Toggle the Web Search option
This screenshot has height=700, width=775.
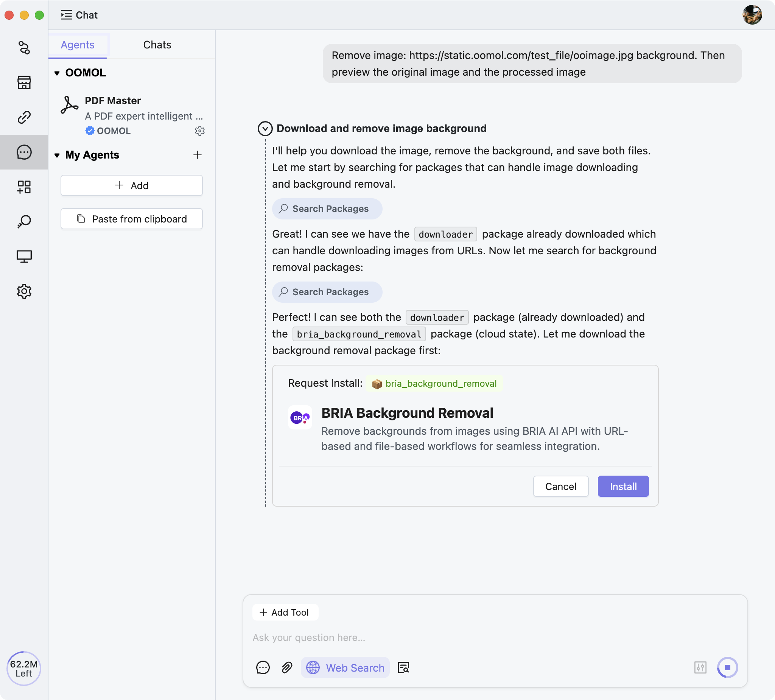point(345,668)
